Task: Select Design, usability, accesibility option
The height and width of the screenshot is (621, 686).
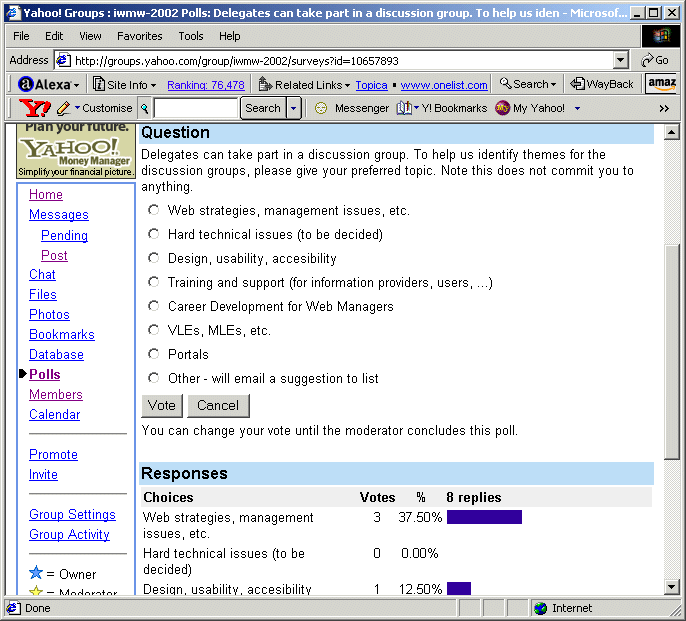Action: pyautogui.click(x=154, y=258)
